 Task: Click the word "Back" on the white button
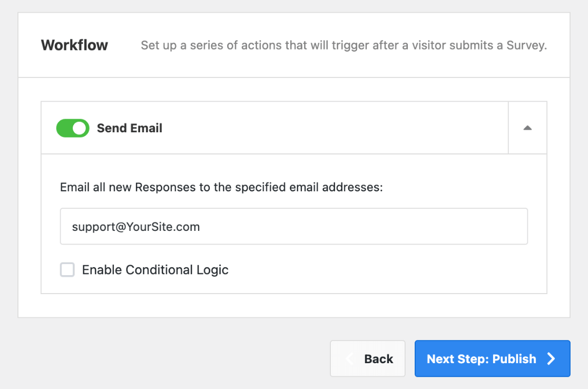pyautogui.click(x=378, y=359)
